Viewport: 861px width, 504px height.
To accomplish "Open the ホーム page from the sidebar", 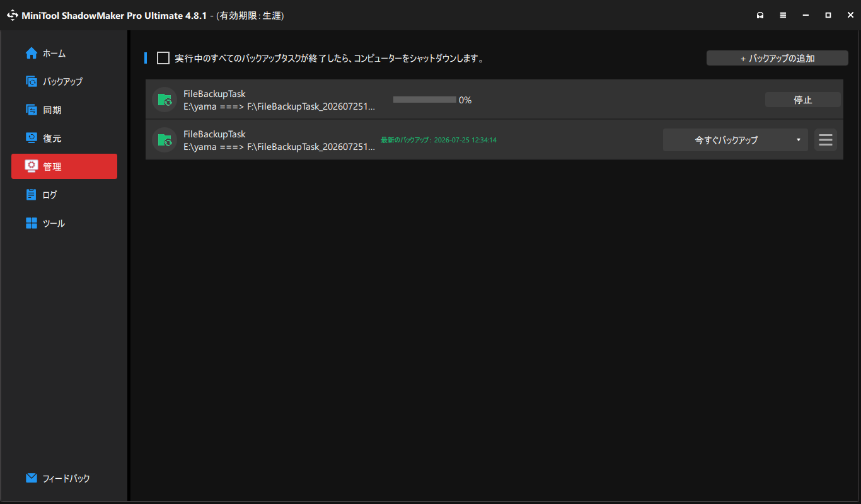I will [64, 54].
